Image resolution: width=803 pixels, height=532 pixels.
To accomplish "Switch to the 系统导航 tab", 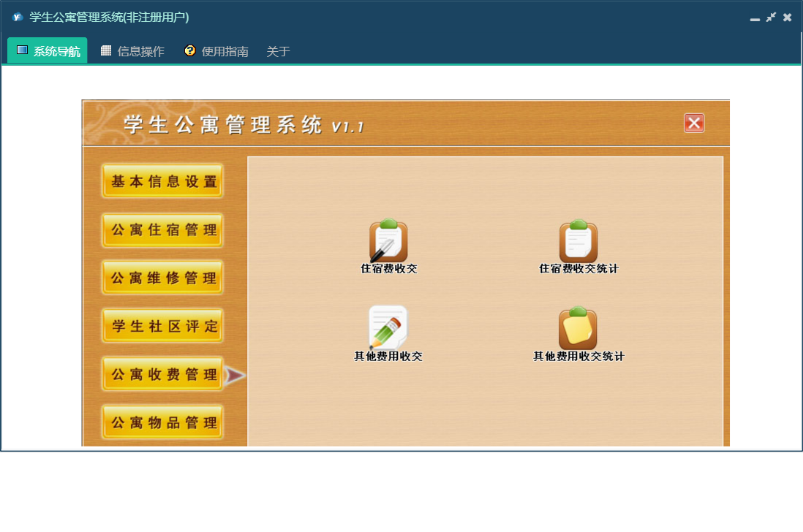I will coord(48,50).
